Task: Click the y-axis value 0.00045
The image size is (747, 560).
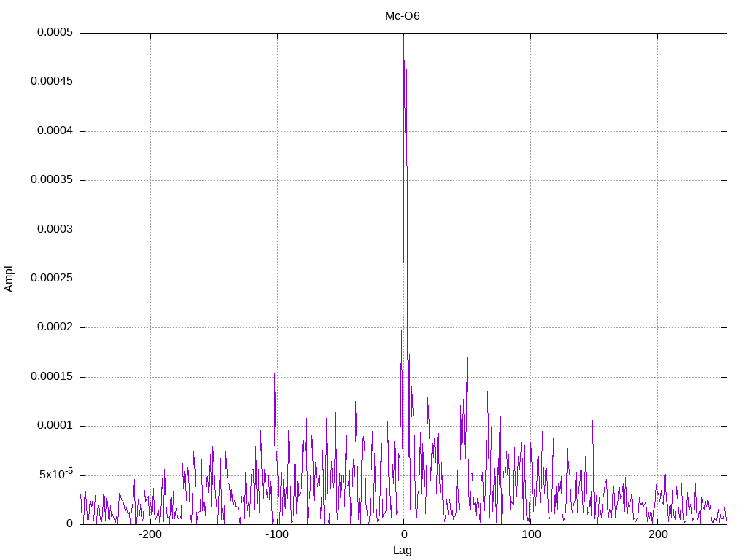Action: tap(52, 82)
